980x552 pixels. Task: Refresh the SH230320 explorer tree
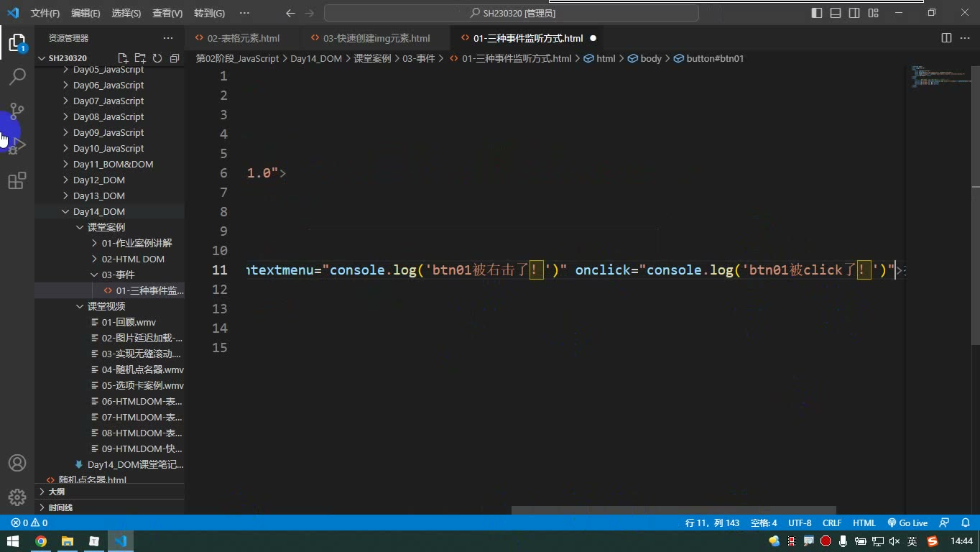pyautogui.click(x=157, y=58)
